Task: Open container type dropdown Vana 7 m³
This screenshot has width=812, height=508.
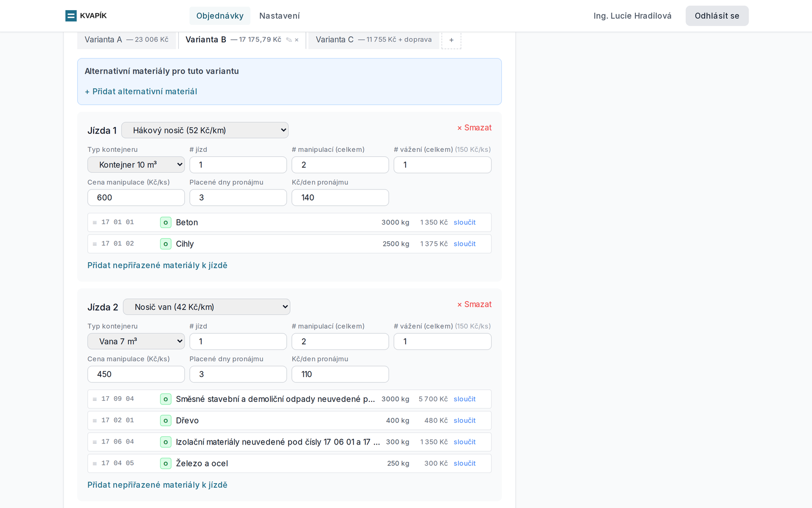Action: [136, 341]
